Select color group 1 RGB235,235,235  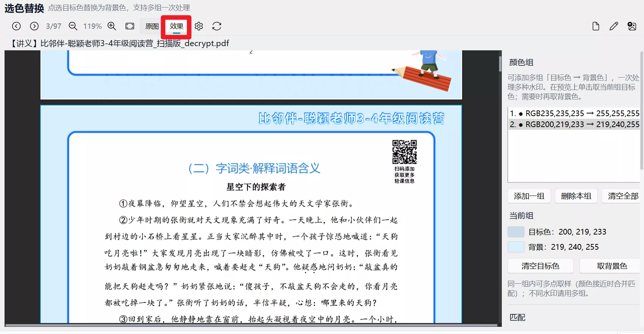pos(574,113)
